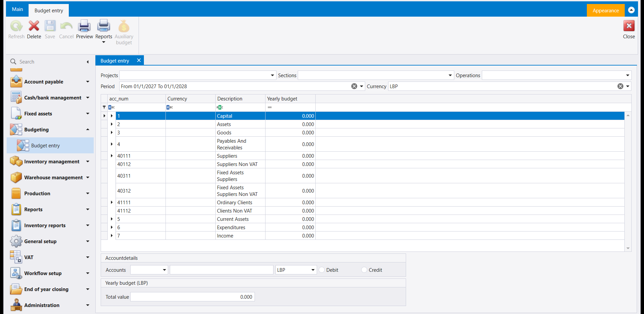Open the Production module

[50, 194]
